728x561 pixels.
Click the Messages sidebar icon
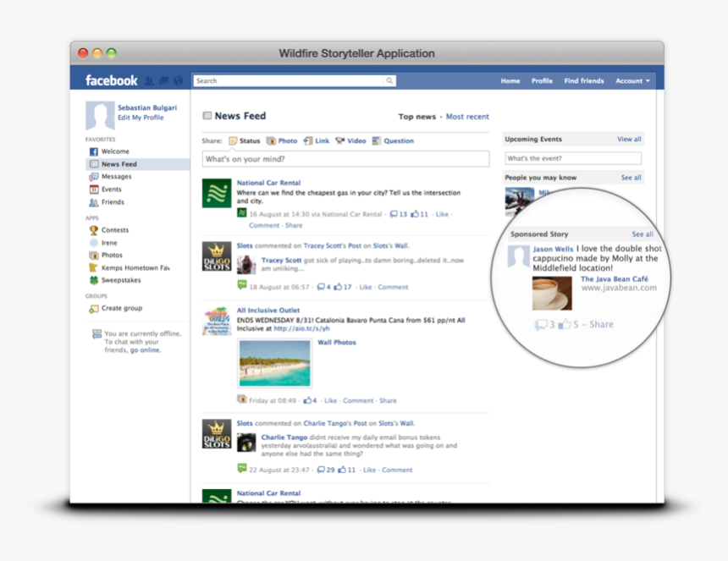94,177
